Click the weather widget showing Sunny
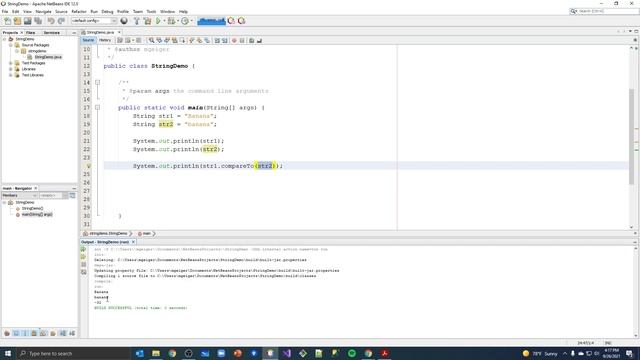The image size is (640, 360). [x=540, y=353]
